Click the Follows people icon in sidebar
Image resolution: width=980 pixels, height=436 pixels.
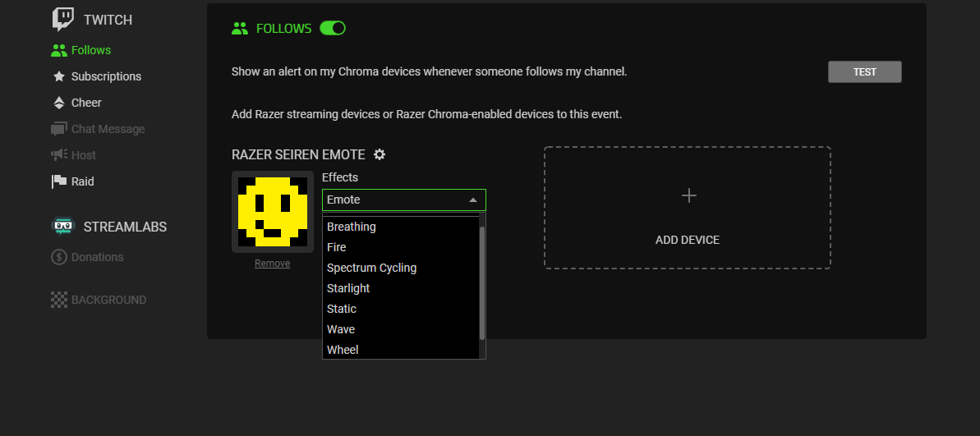point(59,50)
